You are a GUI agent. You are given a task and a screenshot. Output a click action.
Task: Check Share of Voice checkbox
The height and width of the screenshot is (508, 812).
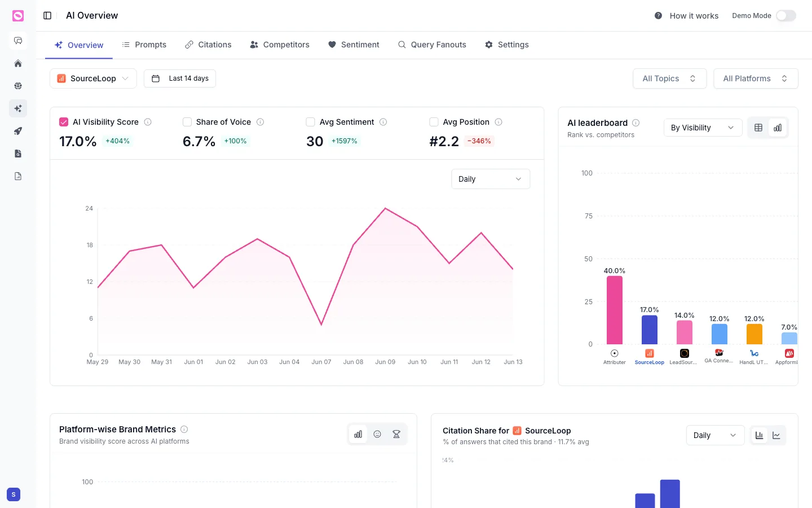point(187,122)
